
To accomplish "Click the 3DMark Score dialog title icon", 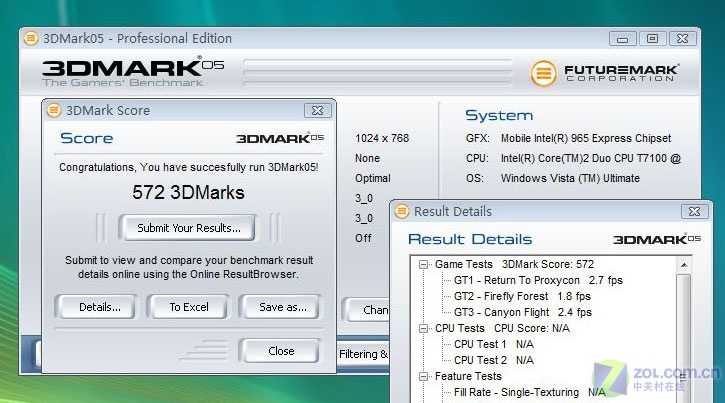I will (54, 110).
